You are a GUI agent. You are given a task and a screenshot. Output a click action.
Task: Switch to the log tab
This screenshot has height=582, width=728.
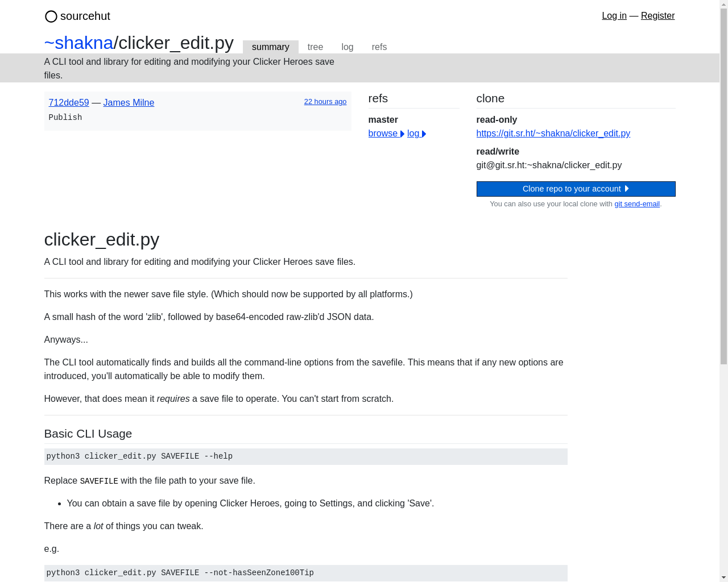coord(348,47)
